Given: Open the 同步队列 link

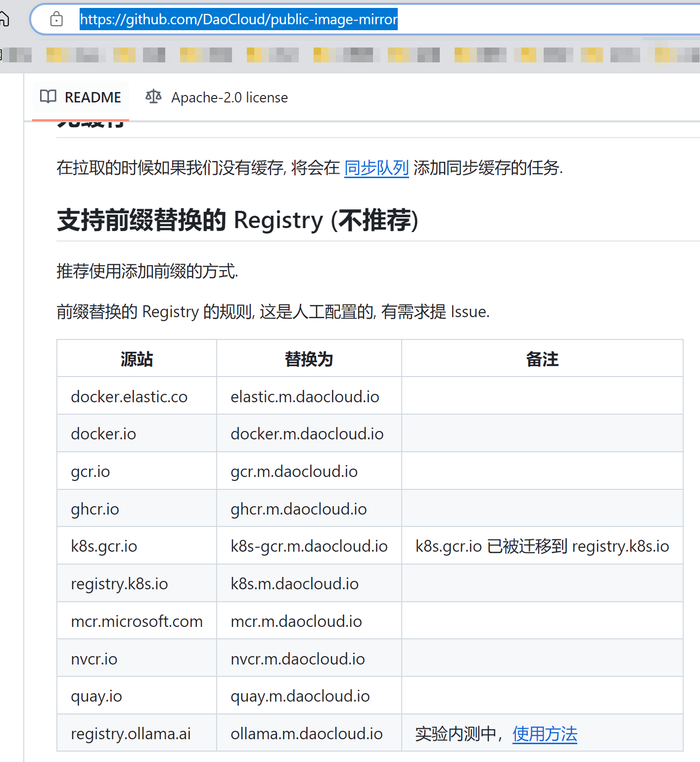Looking at the screenshot, I should tap(376, 168).
